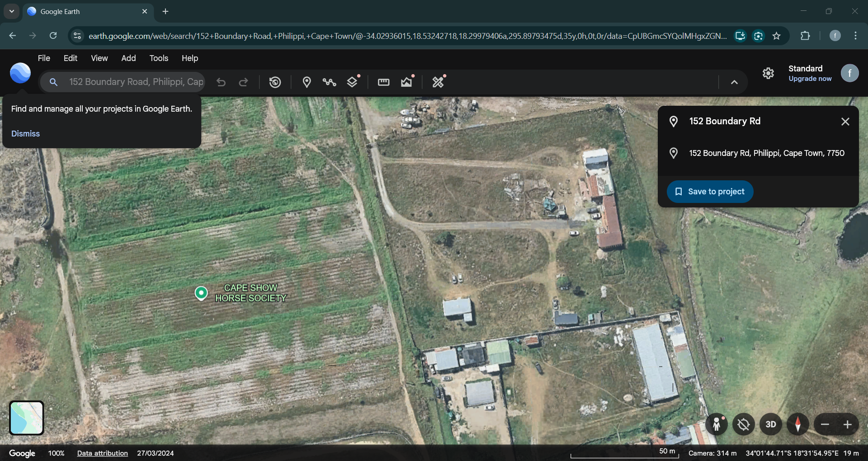Dismiss the projects tooltip
This screenshot has height=461, width=868.
pos(25,134)
